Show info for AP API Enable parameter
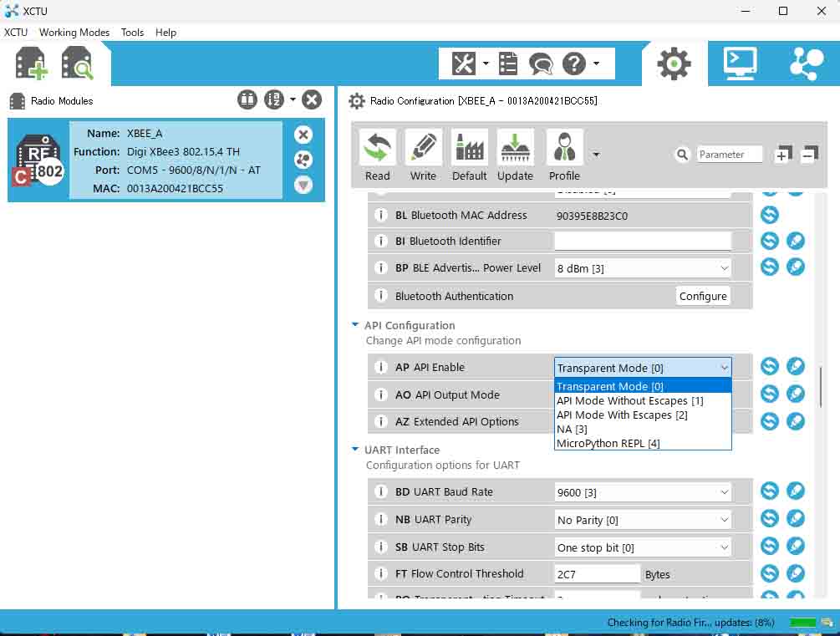 tap(381, 367)
